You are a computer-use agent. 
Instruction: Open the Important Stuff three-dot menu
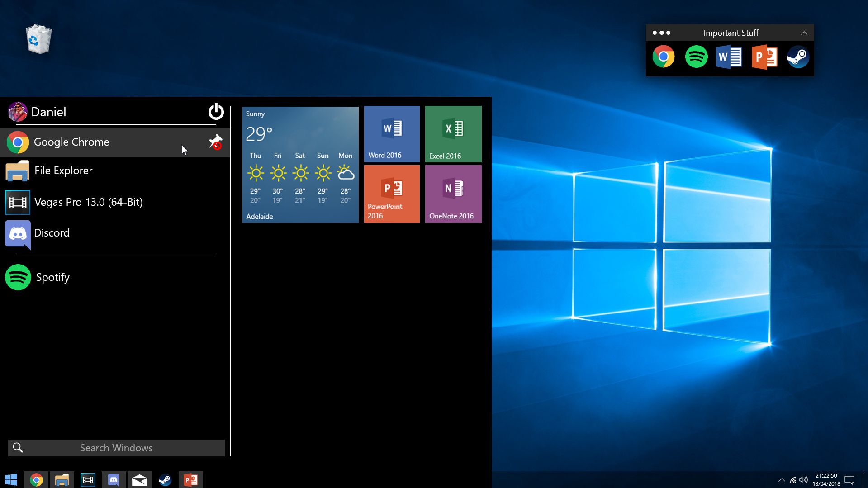661,33
